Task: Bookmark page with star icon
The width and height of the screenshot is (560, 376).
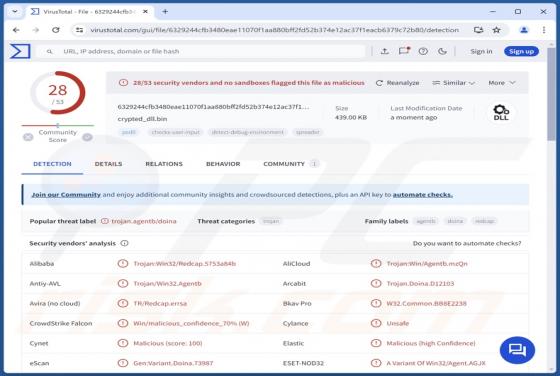Action: coord(496,30)
